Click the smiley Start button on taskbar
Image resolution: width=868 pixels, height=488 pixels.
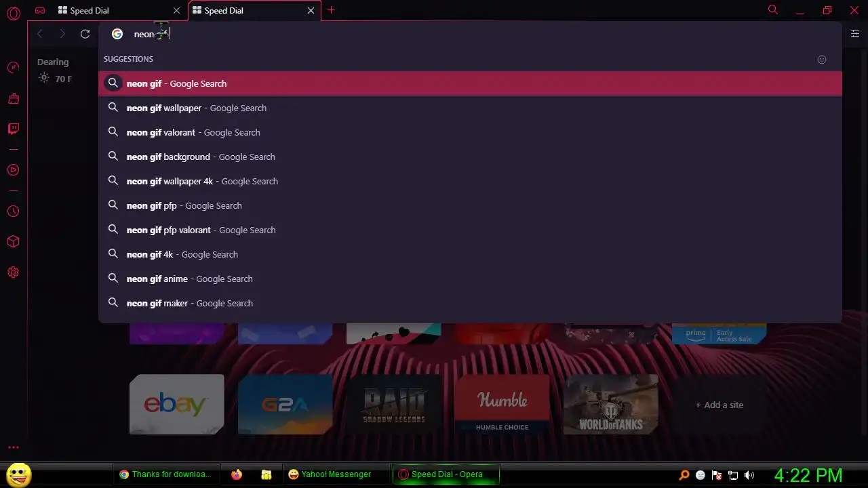18,474
